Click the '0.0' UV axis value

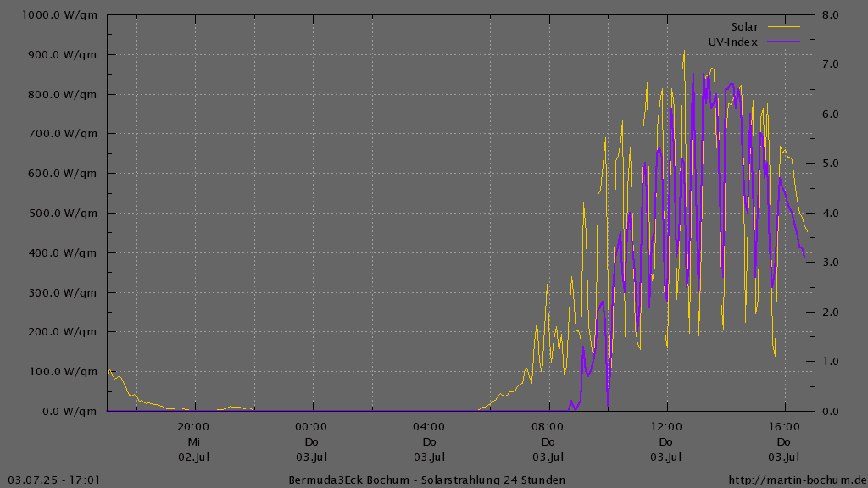coord(831,411)
